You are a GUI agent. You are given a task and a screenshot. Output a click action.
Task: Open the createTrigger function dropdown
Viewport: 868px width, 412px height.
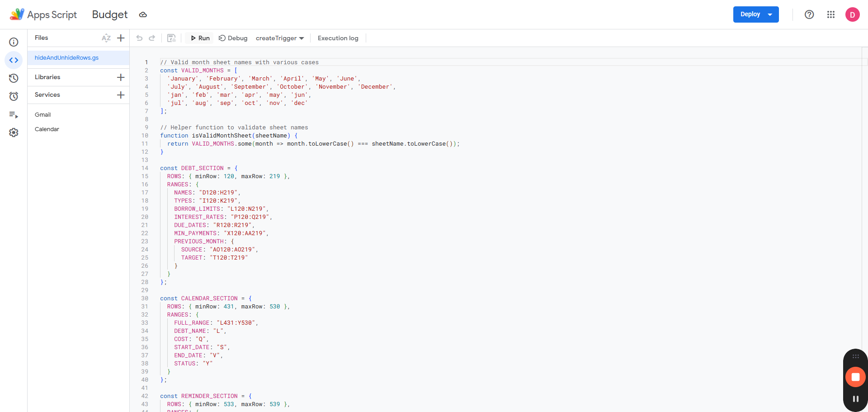coord(280,38)
